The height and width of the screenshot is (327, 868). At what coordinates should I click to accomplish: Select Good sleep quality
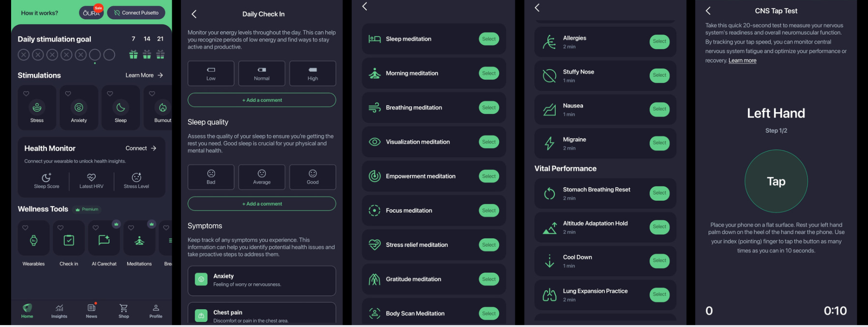(313, 177)
